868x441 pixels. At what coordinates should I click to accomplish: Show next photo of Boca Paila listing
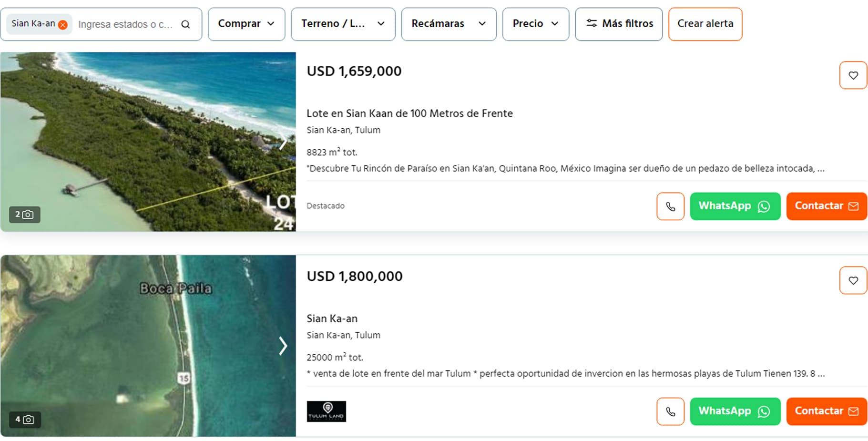283,346
